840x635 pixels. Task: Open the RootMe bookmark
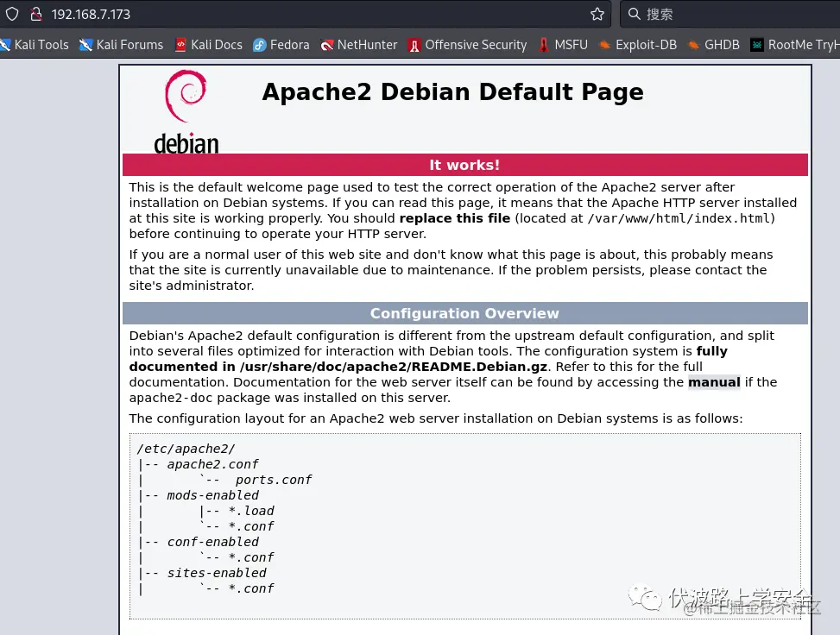pos(795,45)
